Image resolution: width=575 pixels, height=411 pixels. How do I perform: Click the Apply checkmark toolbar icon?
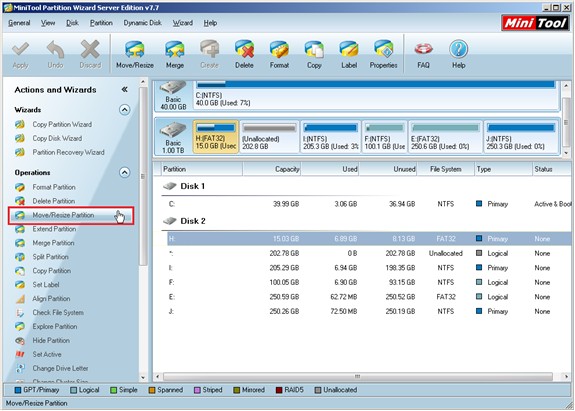20,54
